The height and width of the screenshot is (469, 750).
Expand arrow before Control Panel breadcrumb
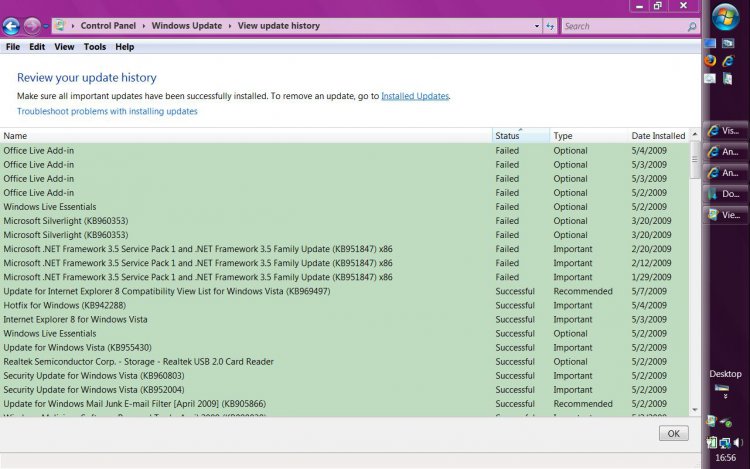click(73, 26)
